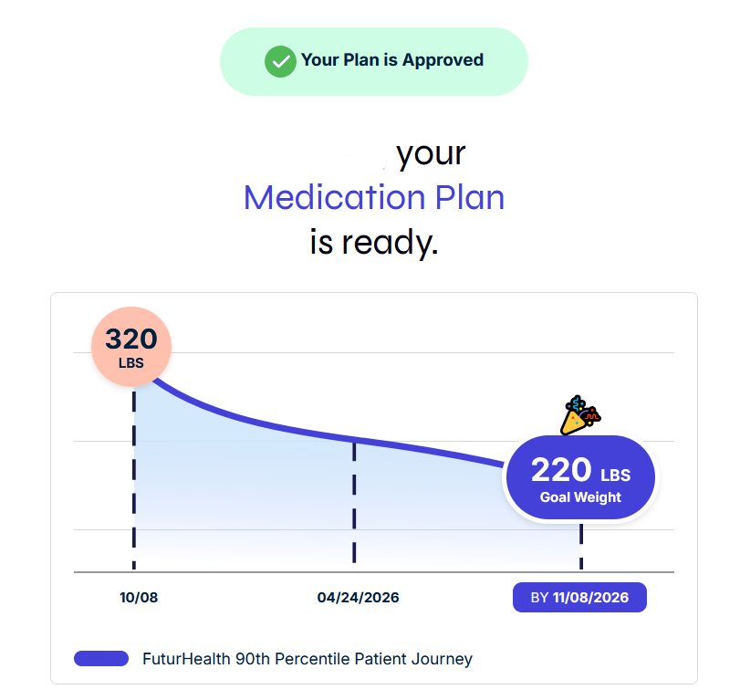Click the word "your" above Medication Plan
The width and height of the screenshot is (740, 700).
[431, 152]
